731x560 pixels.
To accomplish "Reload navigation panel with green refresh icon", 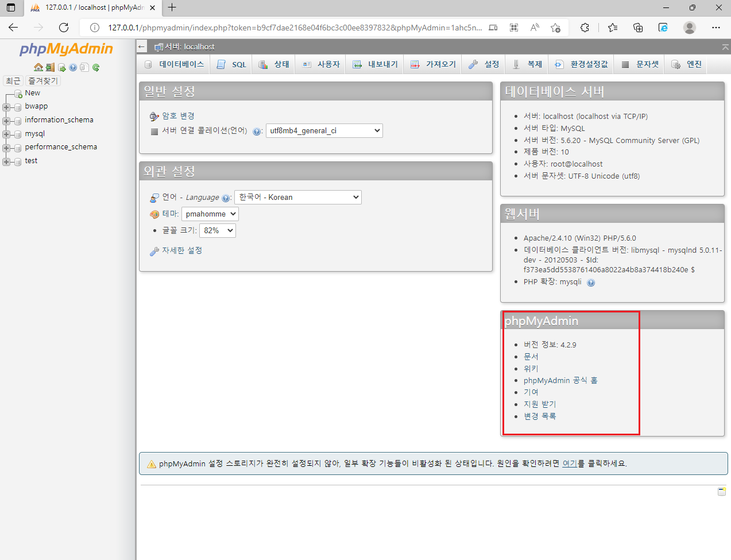I will (x=96, y=67).
